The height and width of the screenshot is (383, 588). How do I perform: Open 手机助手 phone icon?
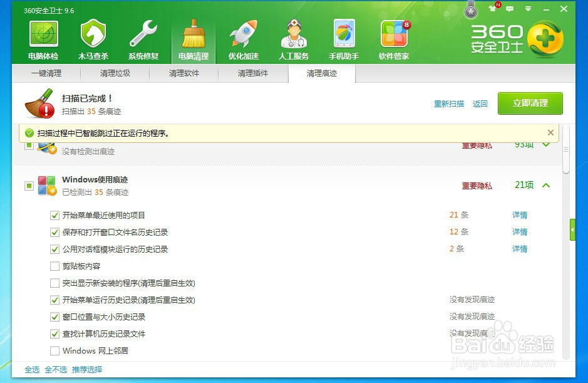(344, 34)
